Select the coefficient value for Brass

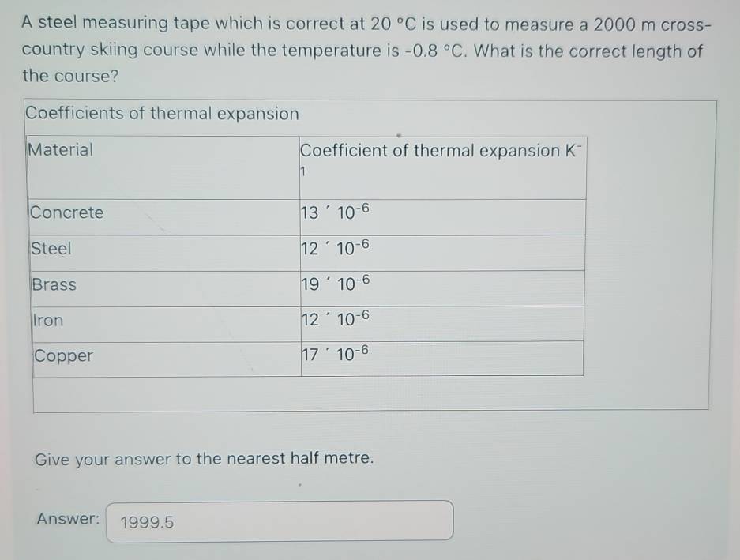click(x=335, y=285)
